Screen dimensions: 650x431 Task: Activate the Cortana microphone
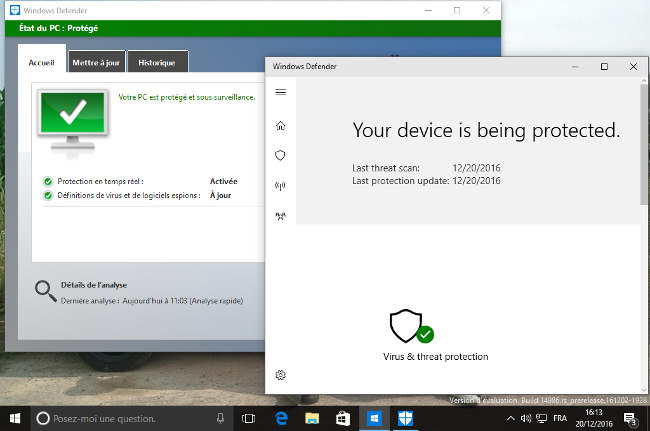pyautogui.click(x=221, y=419)
